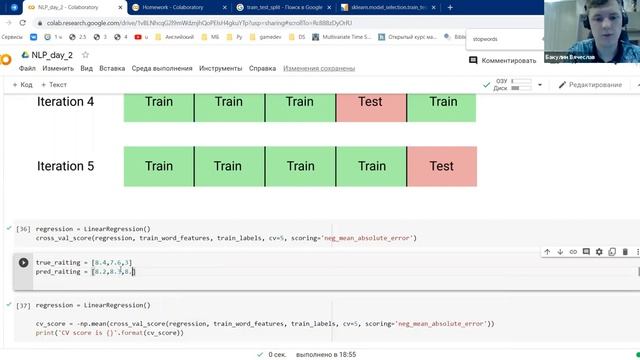Click the NLP_day_2 notebook title
The image size is (640, 360).
click(52, 55)
